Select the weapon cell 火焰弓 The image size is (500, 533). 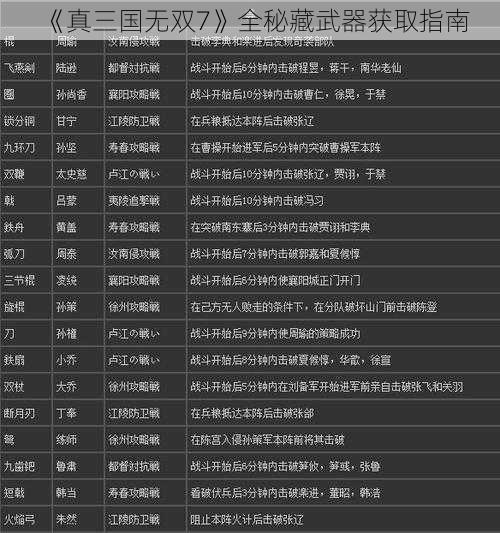pyautogui.click(x=19, y=519)
